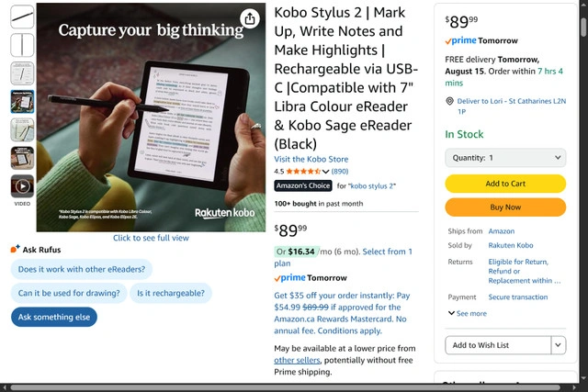Click the share icon on the product image

pyautogui.click(x=250, y=18)
